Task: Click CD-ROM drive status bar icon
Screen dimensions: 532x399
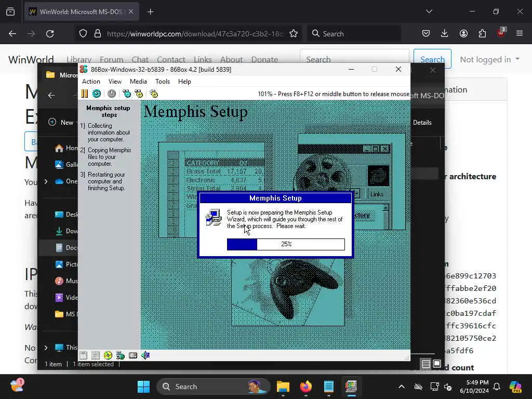Action: (108, 355)
